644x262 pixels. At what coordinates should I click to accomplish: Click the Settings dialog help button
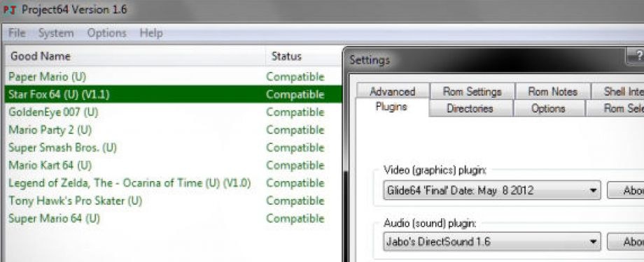click(x=636, y=56)
